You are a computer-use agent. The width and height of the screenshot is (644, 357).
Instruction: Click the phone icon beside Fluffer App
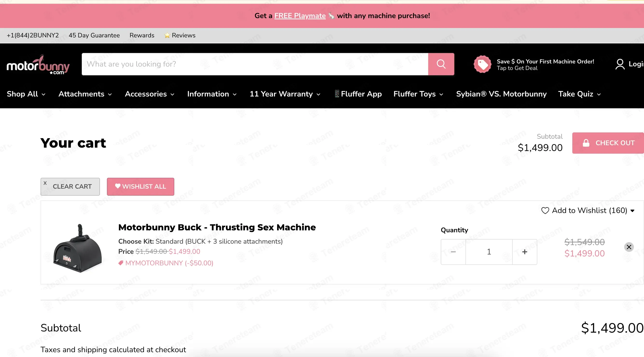click(337, 94)
